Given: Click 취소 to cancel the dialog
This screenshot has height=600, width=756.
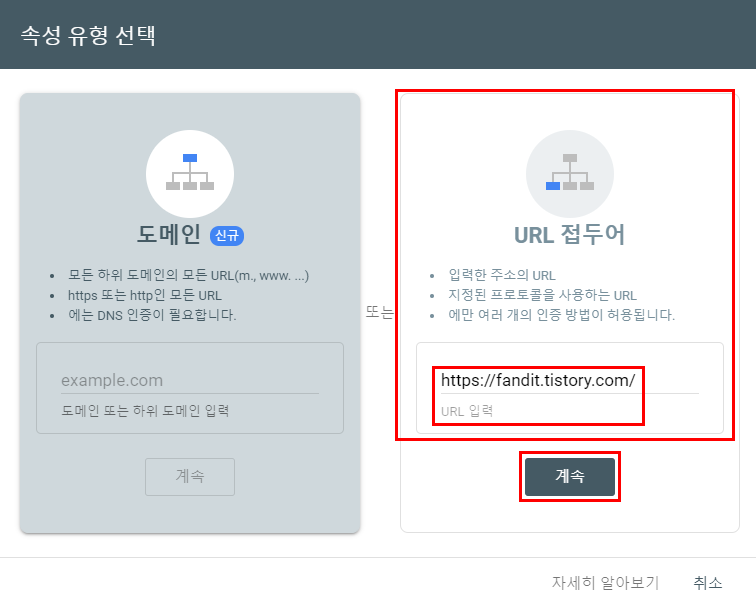Looking at the screenshot, I should (708, 583).
